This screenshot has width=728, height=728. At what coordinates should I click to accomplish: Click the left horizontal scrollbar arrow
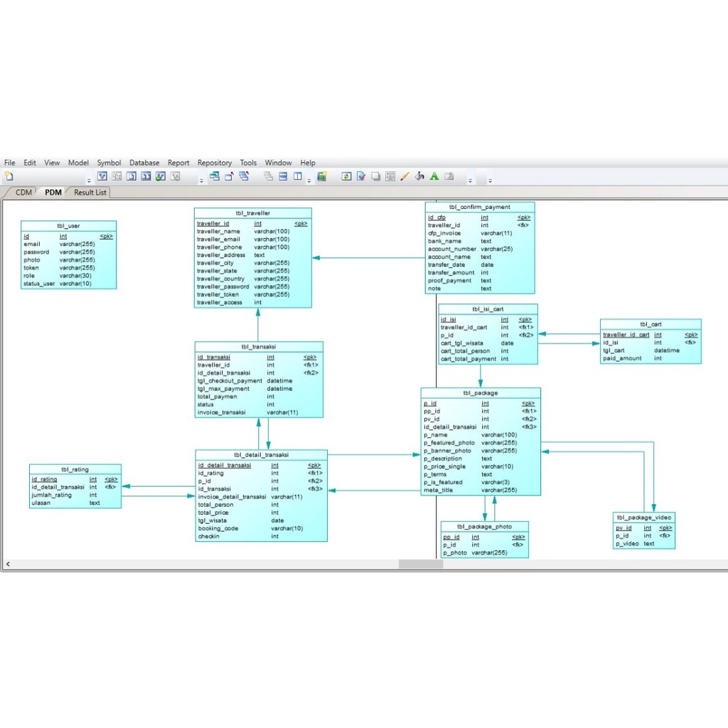point(6,563)
